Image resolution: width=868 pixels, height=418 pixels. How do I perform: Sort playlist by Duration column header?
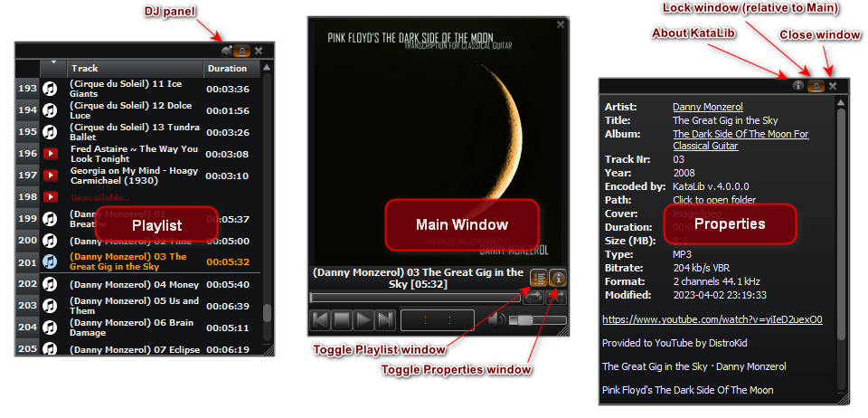232,69
